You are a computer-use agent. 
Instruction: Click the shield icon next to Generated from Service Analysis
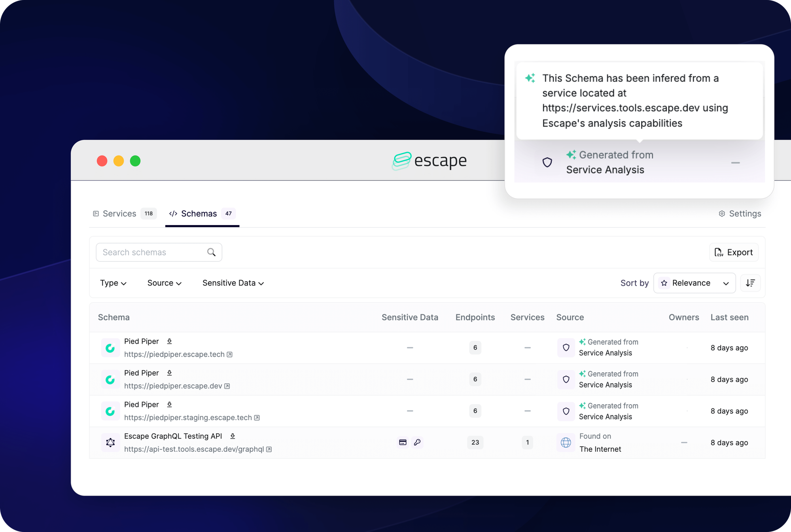click(547, 161)
